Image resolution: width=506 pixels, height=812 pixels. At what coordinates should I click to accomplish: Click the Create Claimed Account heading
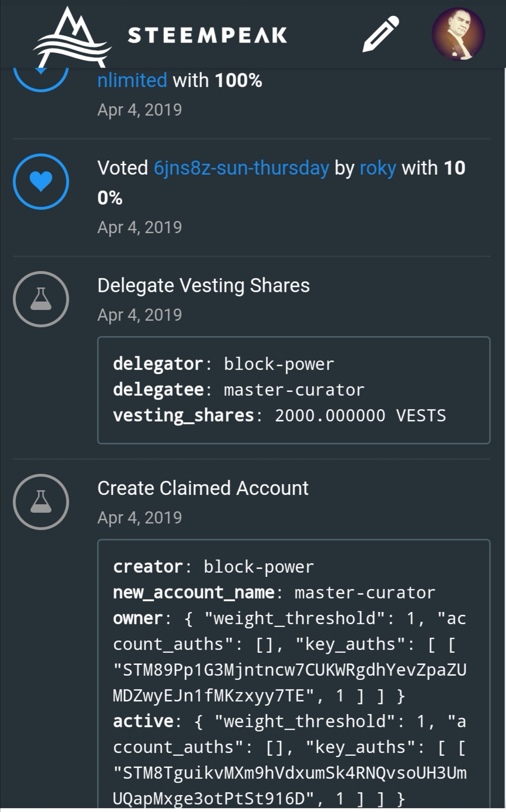click(x=203, y=488)
